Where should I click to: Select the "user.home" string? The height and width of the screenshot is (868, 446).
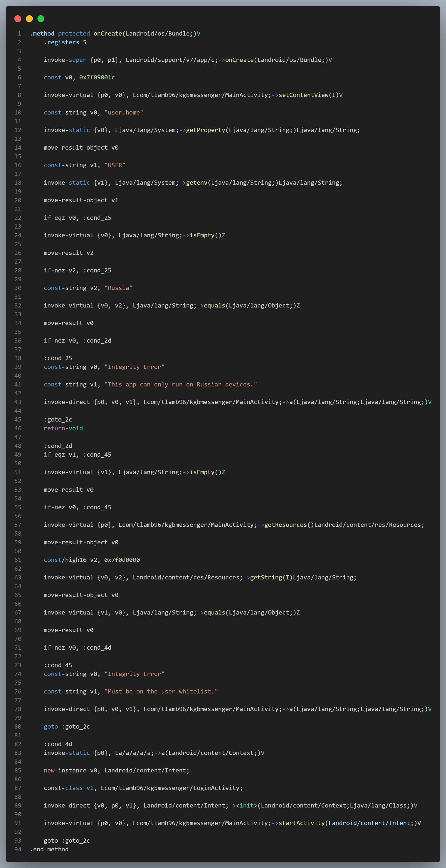pyautogui.click(x=124, y=113)
